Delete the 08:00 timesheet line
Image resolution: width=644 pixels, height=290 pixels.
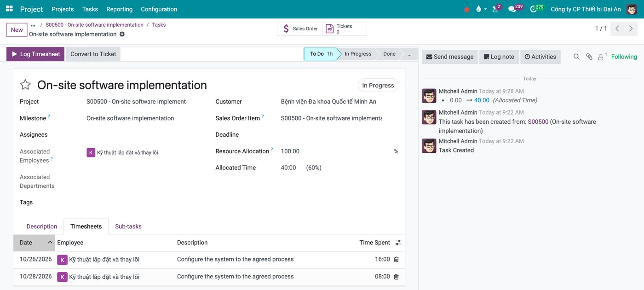click(396, 277)
